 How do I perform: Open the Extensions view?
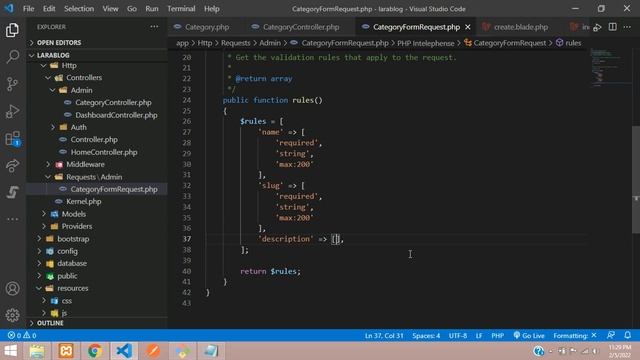[12, 138]
